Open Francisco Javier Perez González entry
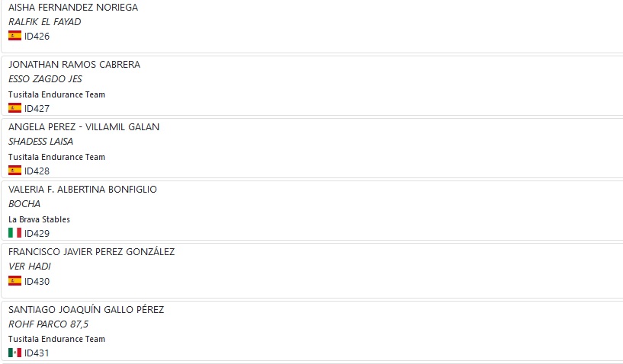The height and width of the screenshot is (364, 623). click(x=92, y=251)
